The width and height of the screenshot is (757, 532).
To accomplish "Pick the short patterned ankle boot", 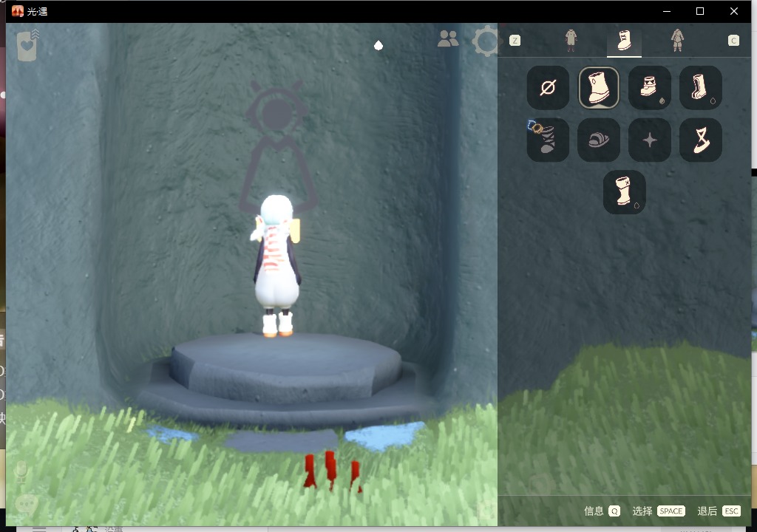I will pos(650,88).
